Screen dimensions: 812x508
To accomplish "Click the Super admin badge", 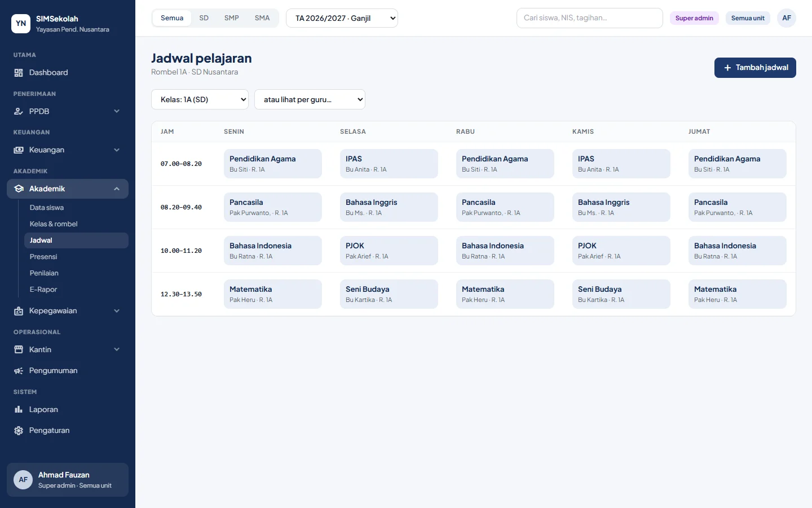I will (x=694, y=18).
